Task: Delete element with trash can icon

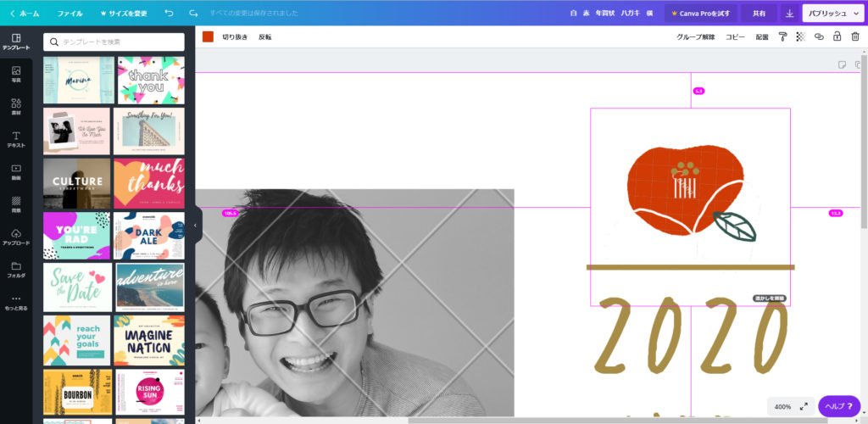Action: (854, 37)
